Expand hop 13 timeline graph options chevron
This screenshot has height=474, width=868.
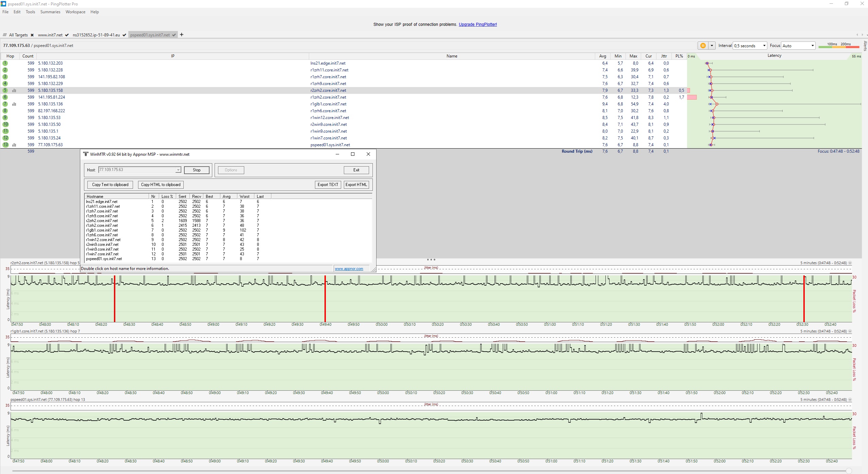click(850, 400)
